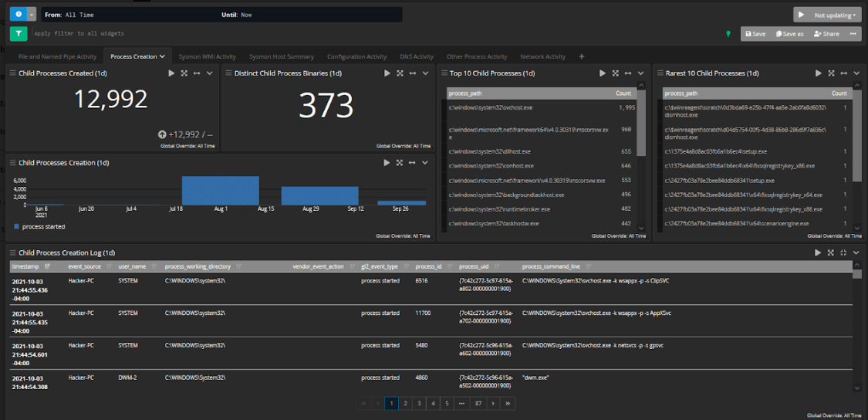Screen dimensions: 868x420
Task: Stretch the Top 10 Child Processes widget width
Action: coord(628,73)
